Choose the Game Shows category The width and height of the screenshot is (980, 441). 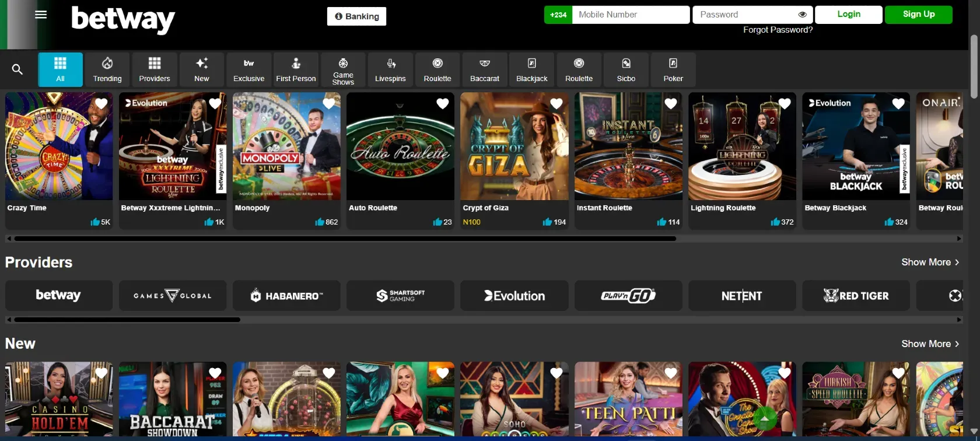point(343,69)
